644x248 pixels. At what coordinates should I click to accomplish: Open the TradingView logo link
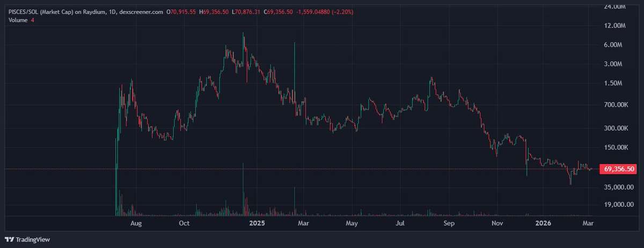(x=27, y=239)
